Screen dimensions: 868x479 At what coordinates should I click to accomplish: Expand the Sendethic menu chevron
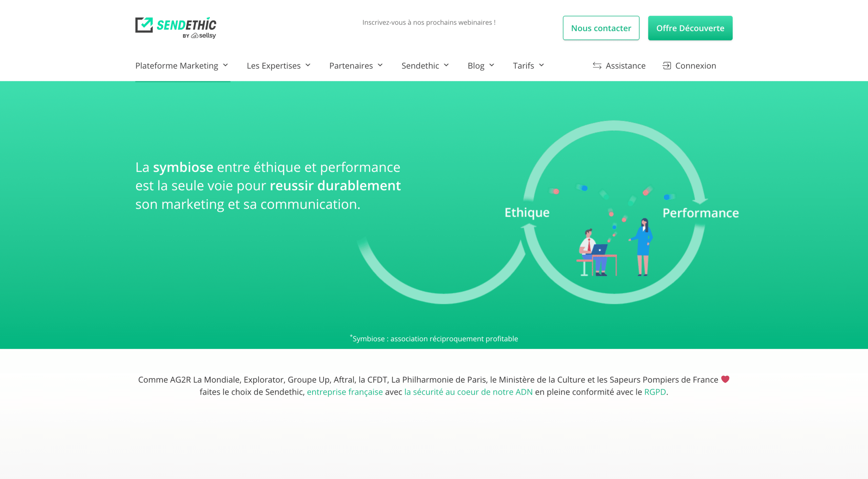[x=446, y=65]
